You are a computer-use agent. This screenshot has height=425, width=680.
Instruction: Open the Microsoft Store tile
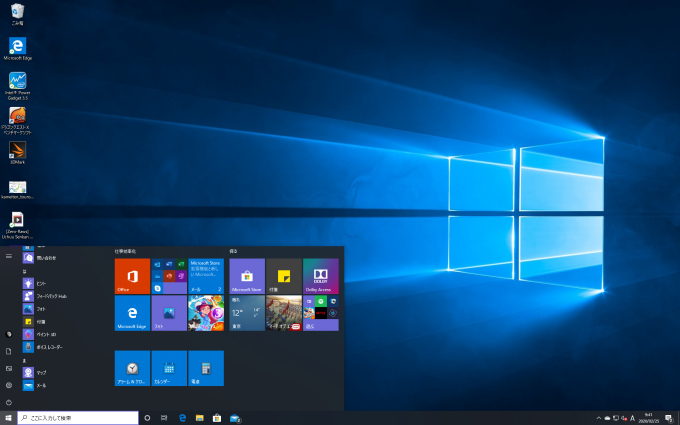point(247,276)
